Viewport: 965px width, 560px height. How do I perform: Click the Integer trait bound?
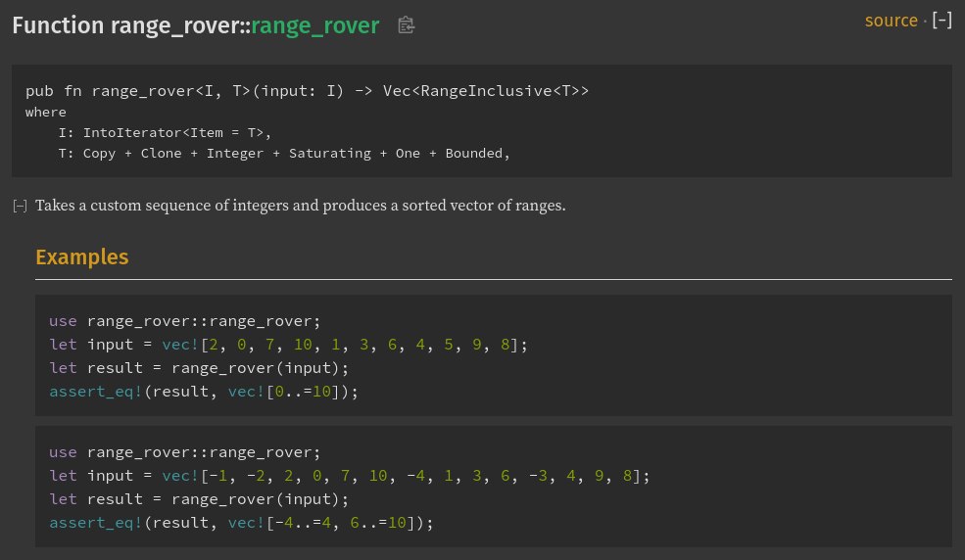click(x=235, y=154)
